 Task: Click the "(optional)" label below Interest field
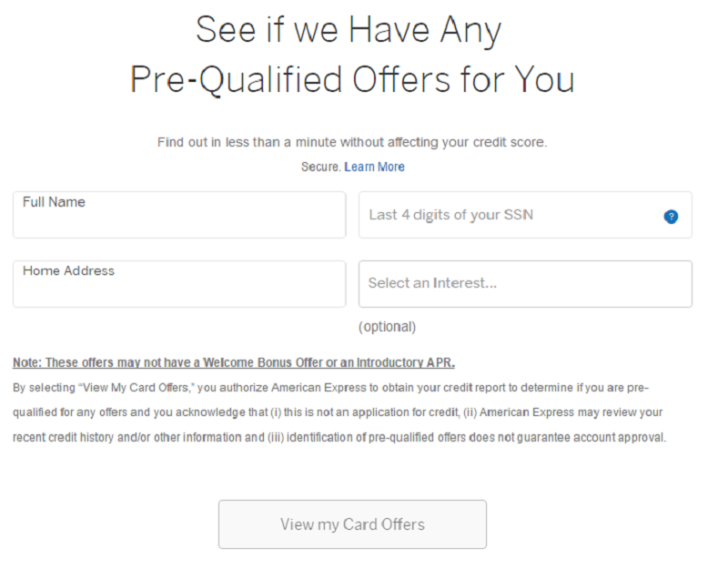pos(387,326)
